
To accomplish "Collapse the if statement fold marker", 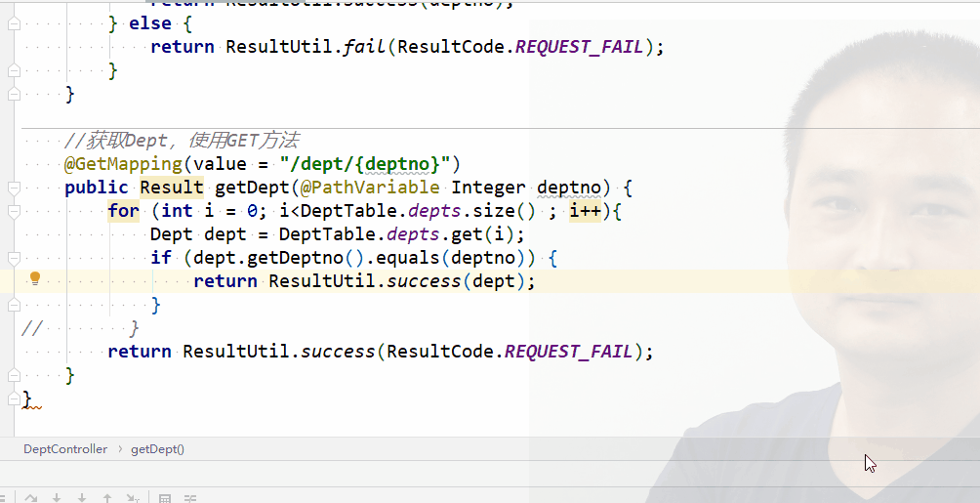I will pyautogui.click(x=14, y=258).
